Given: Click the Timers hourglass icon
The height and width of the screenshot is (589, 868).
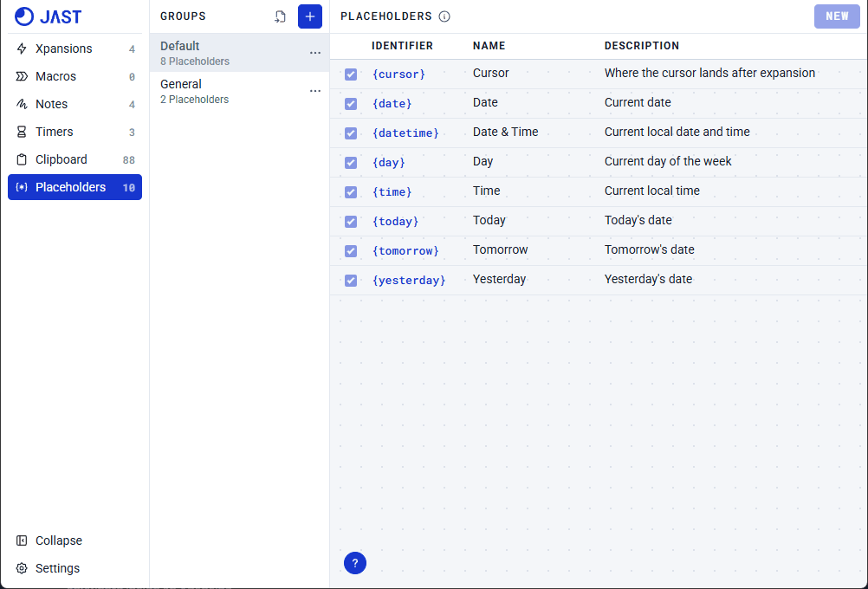Looking at the screenshot, I should point(22,132).
